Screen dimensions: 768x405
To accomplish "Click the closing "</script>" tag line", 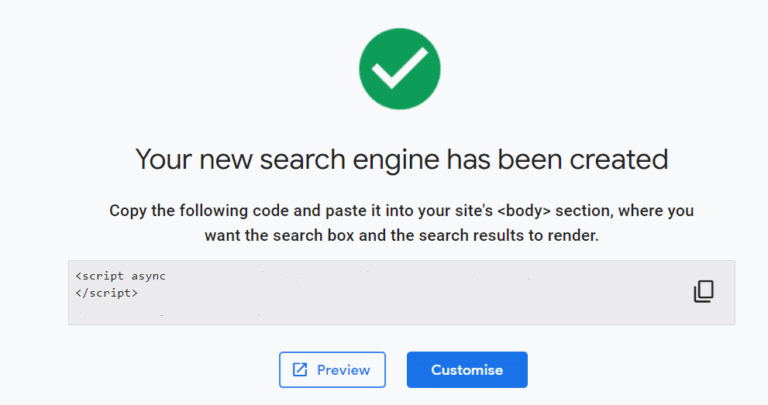I will click(x=106, y=294).
